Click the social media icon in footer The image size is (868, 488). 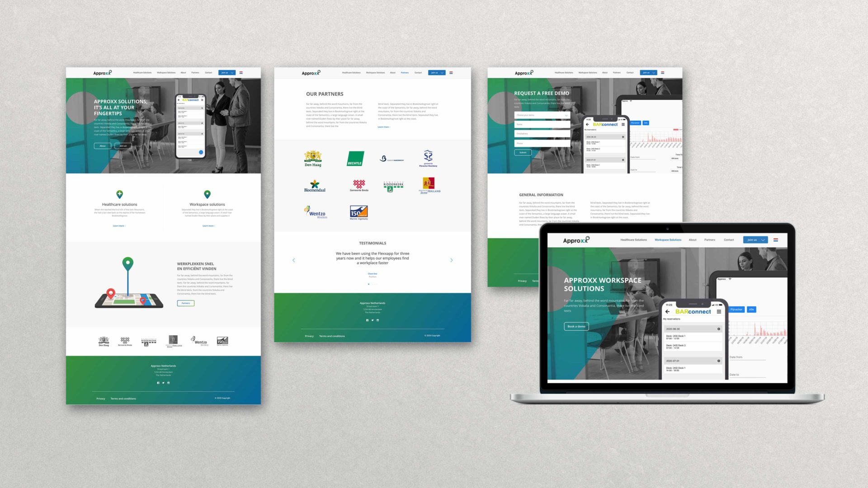click(158, 383)
